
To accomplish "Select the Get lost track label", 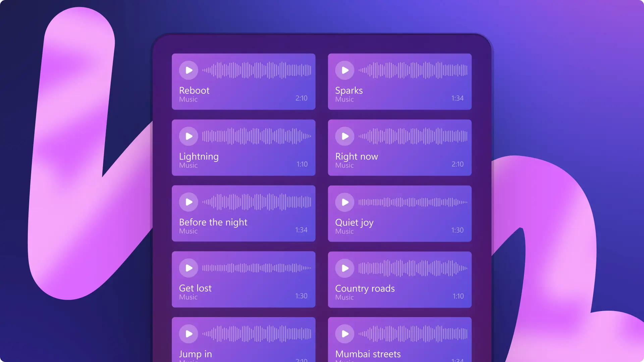I will coord(195,288).
